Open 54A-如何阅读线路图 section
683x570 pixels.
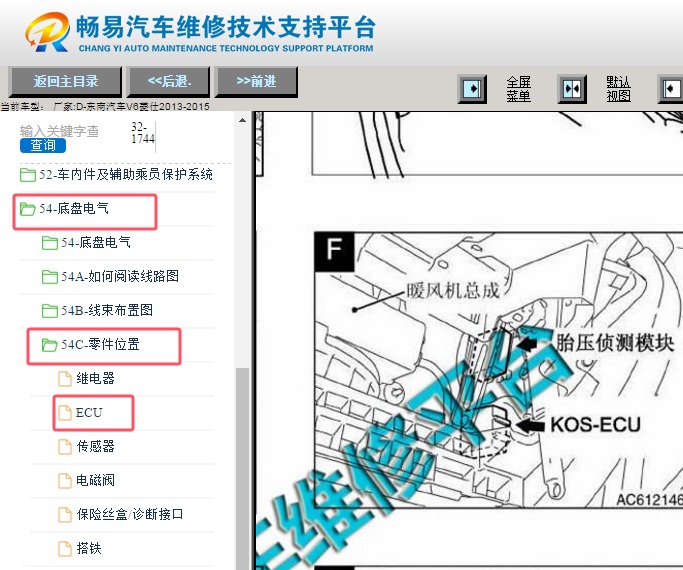(x=120, y=277)
